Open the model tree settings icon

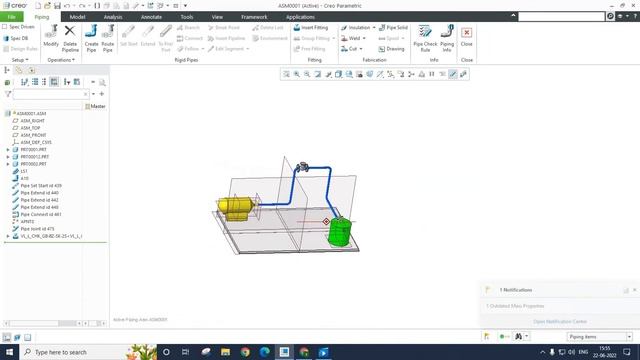pyautogui.click(x=24, y=82)
